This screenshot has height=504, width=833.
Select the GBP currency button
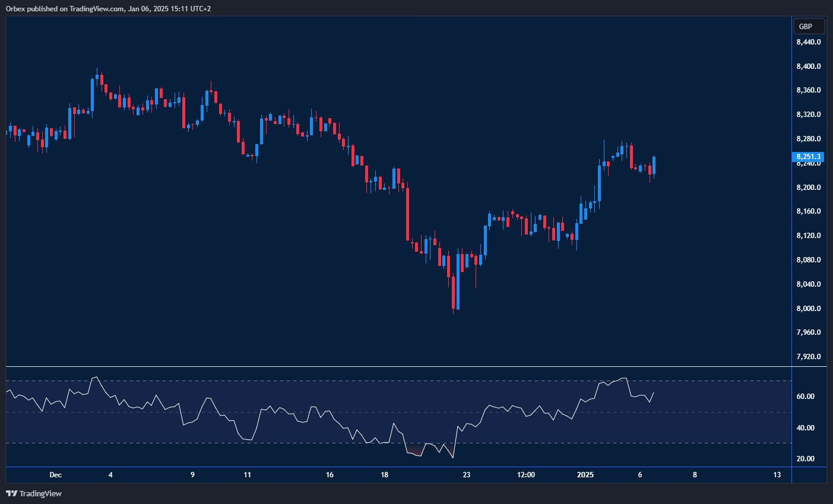809,26
